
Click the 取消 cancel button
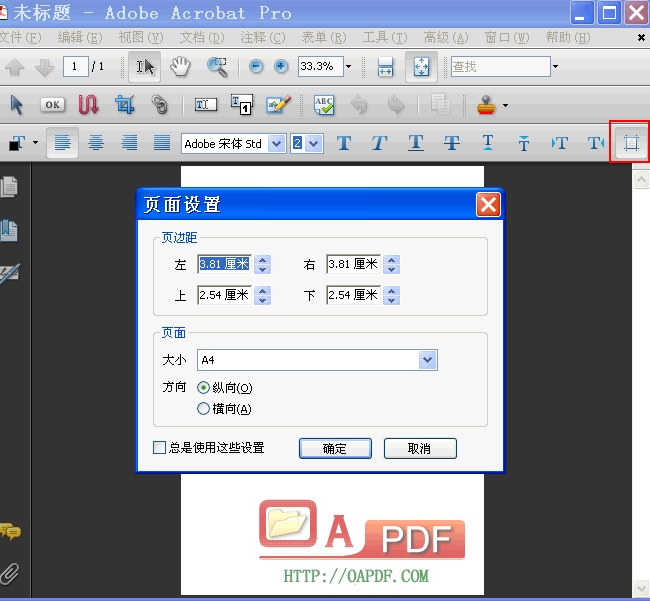(x=420, y=448)
